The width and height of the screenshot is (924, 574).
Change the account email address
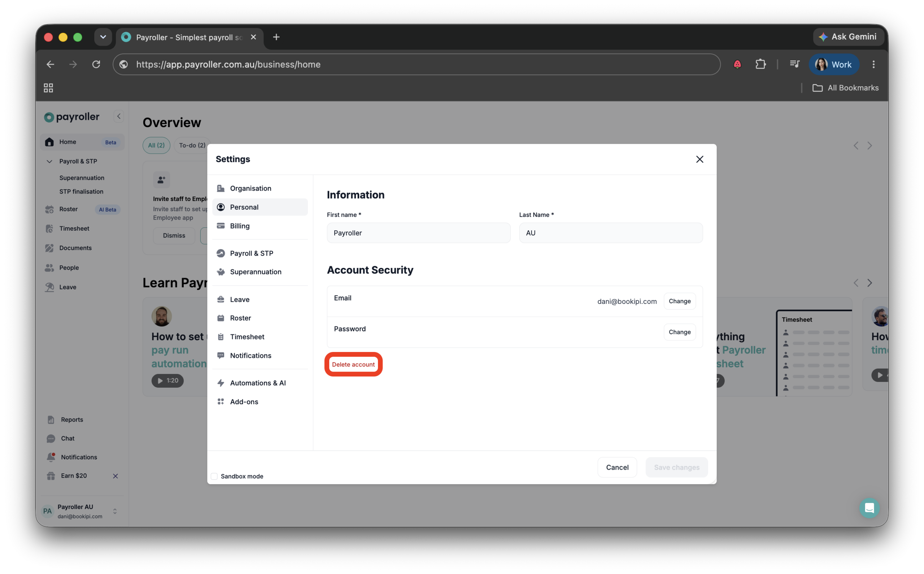click(x=680, y=301)
